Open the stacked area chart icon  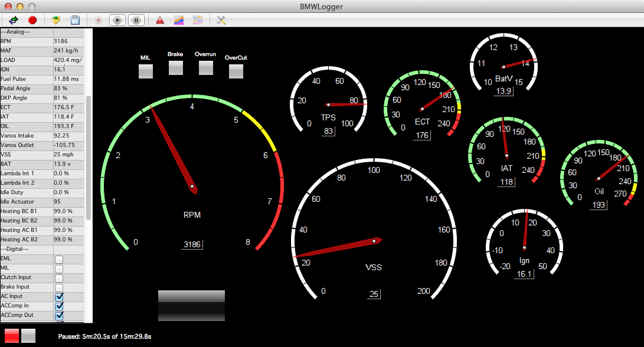click(x=179, y=20)
